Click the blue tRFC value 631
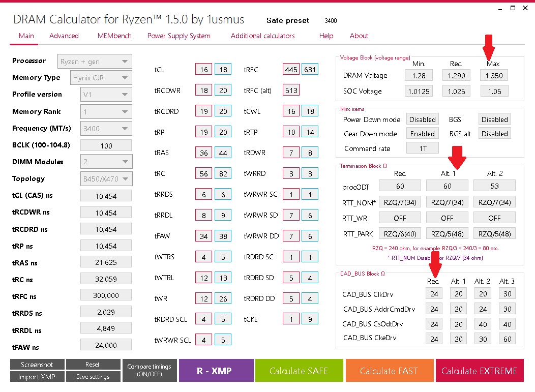 [x=310, y=70]
